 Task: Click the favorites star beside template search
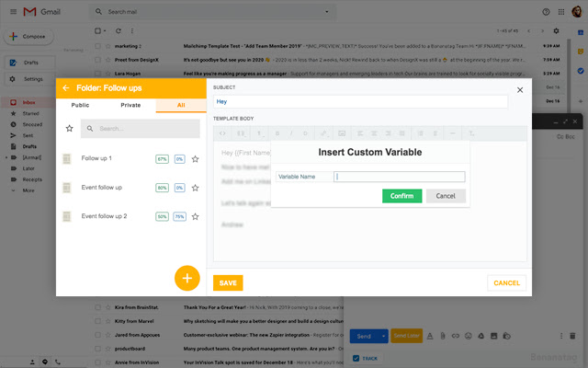coord(69,129)
